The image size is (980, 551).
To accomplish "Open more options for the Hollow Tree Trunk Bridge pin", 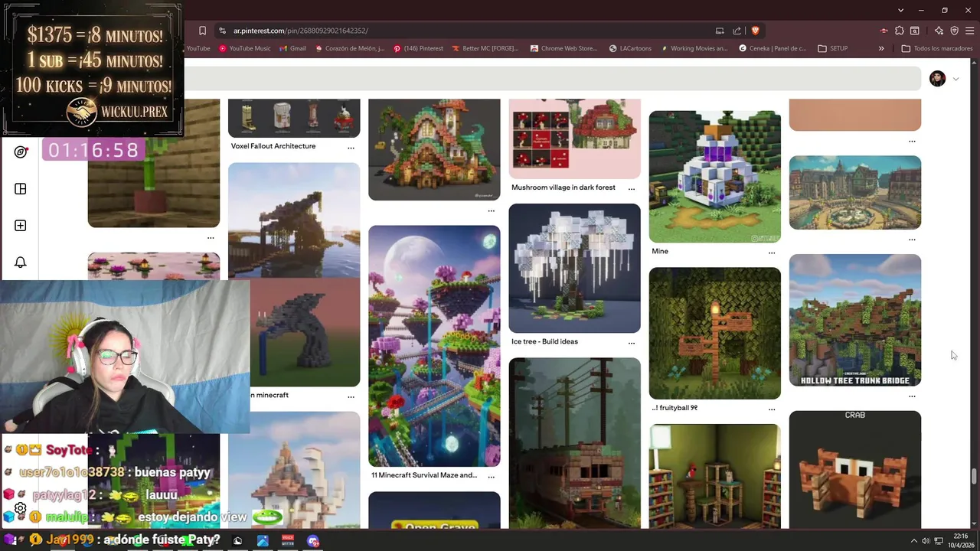I will 912,396.
